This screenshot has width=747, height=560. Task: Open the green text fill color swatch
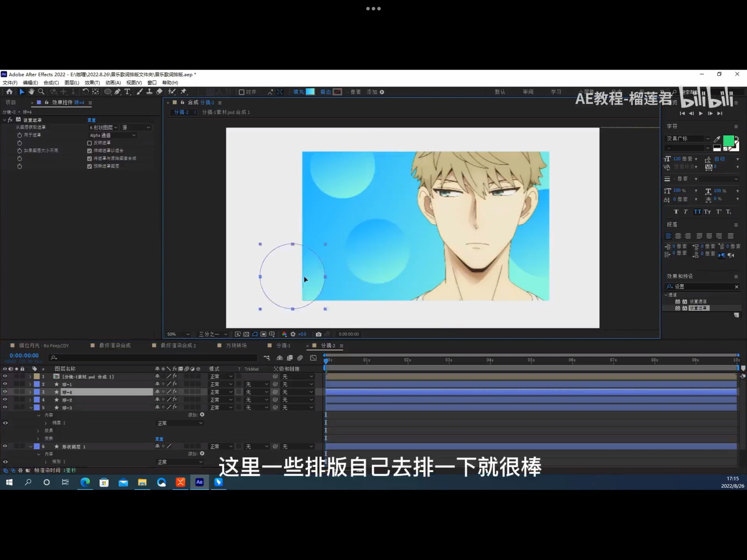728,141
